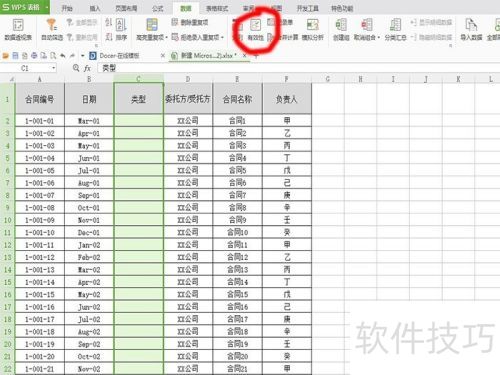This screenshot has width=500, height=375.
Task: Switch to the 开始 ribbon tab
Action: tap(67, 8)
